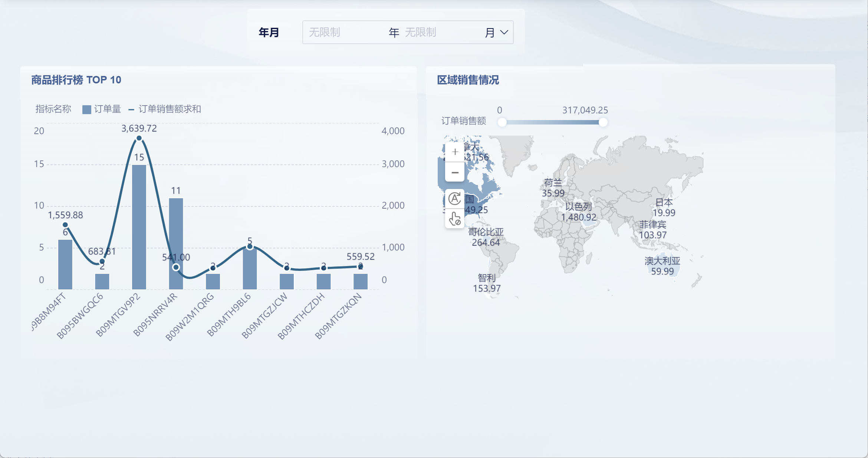Click the B09MTGV9P2 bar showing 15
The image size is (868, 458).
pyautogui.click(x=139, y=226)
